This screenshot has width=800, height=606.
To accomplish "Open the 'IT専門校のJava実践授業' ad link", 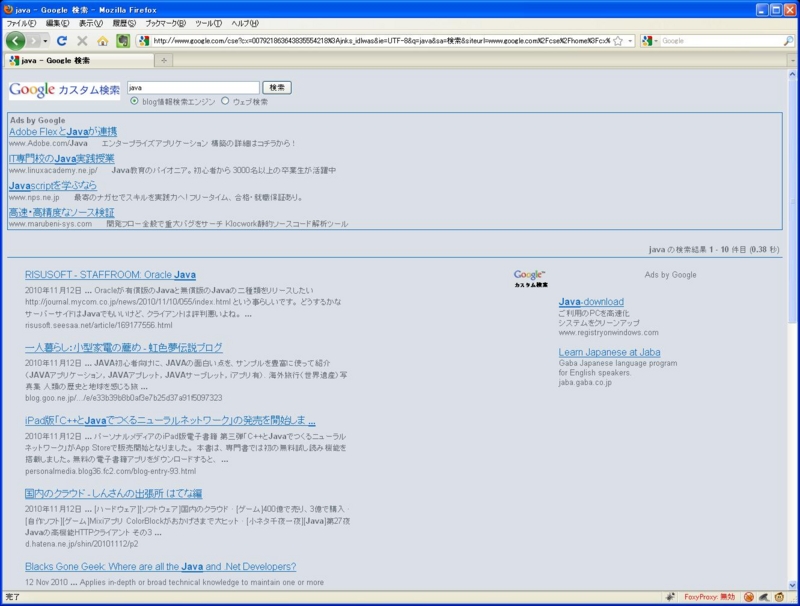I will [x=62, y=159].
